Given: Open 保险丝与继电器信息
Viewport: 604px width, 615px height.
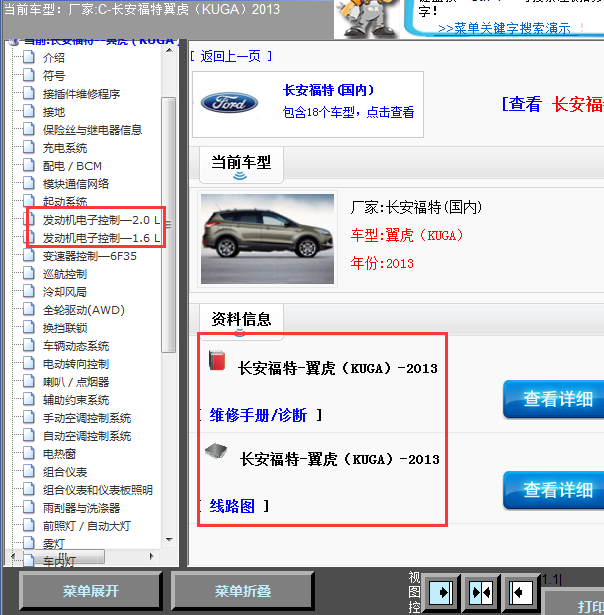Looking at the screenshot, I should click(x=92, y=130).
